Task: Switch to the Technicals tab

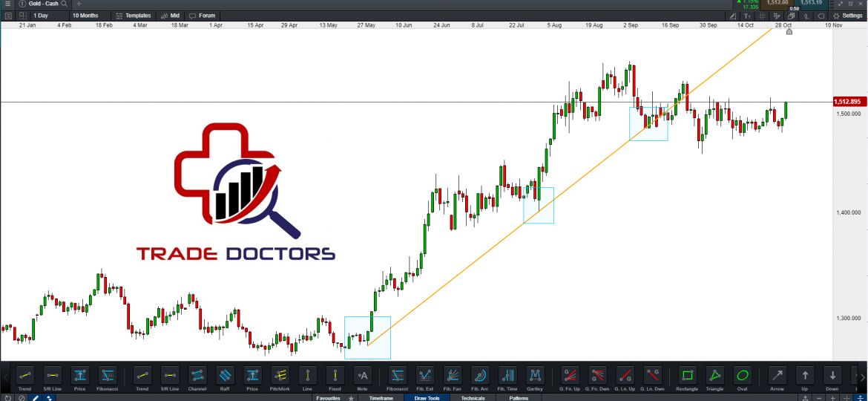Action: (x=473, y=398)
